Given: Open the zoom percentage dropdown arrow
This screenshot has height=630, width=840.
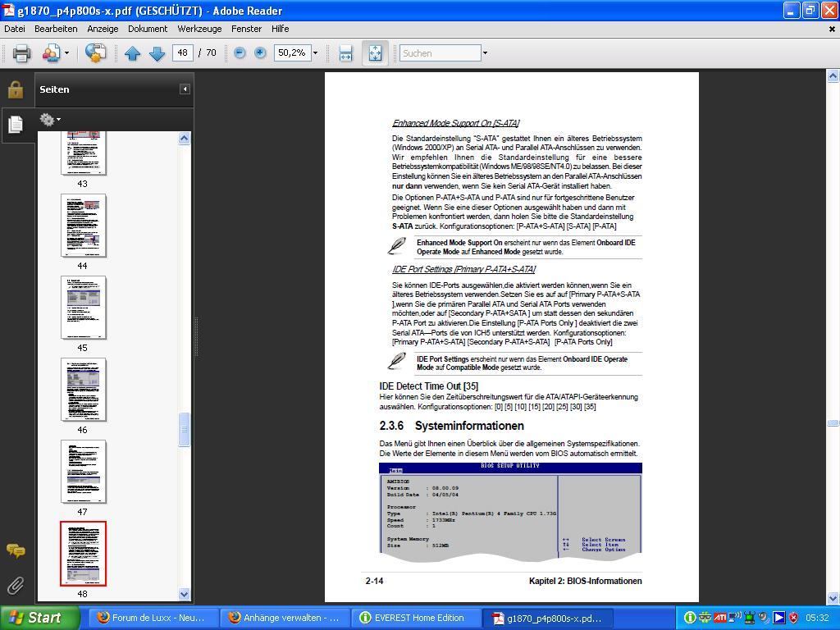Looking at the screenshot, I should coord(316,52).
